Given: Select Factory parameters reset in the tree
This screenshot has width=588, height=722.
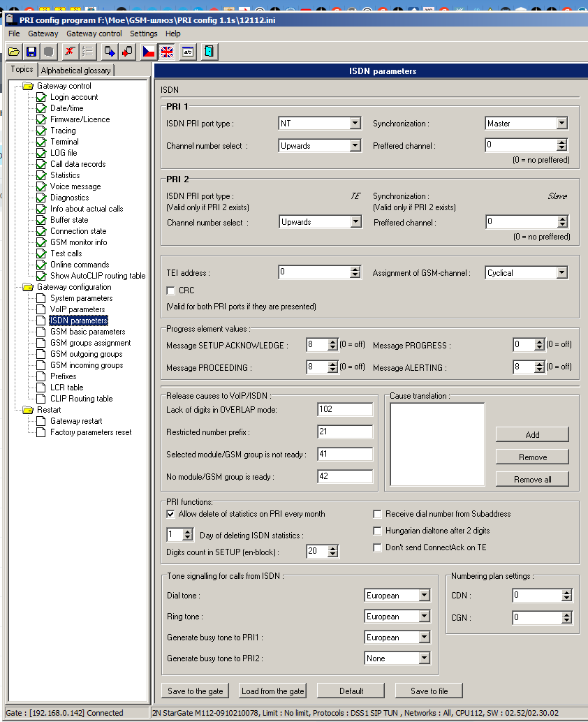Looking at the screenshot, I should point(91,432).
